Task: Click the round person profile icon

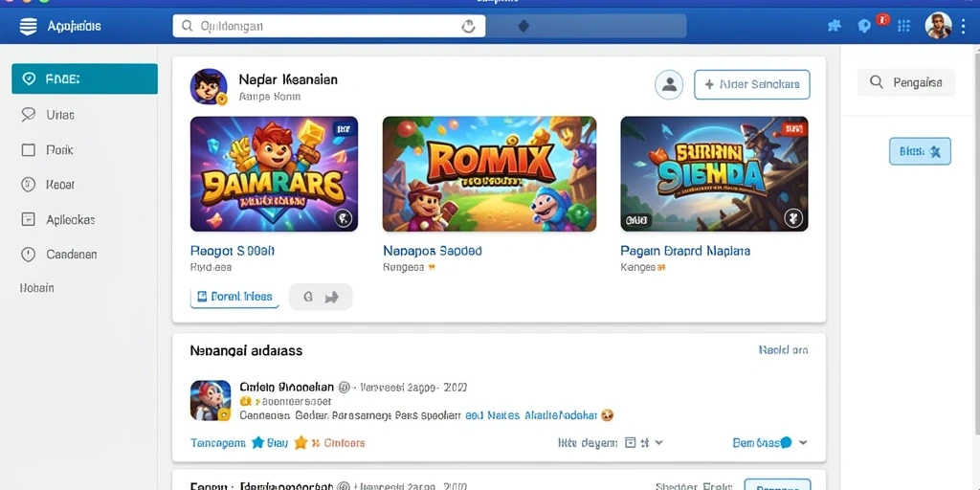Action: (669, 84)
